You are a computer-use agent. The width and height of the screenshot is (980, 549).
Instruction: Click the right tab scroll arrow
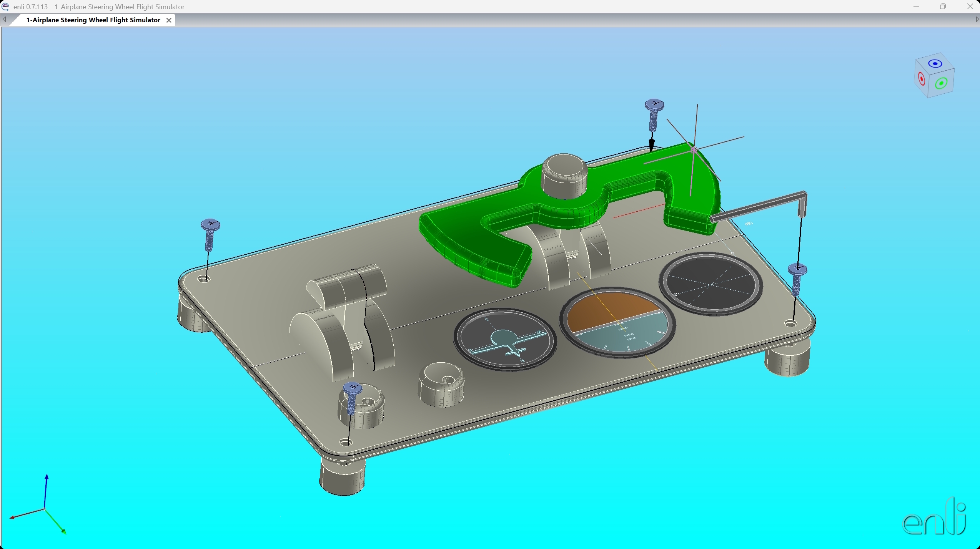pos(977,19)
